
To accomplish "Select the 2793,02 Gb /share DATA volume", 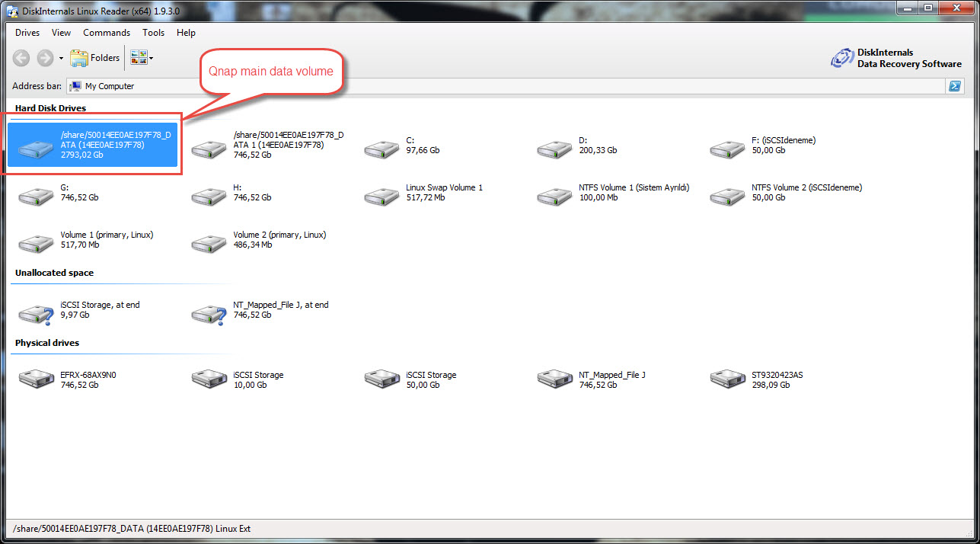I will 92,145.
